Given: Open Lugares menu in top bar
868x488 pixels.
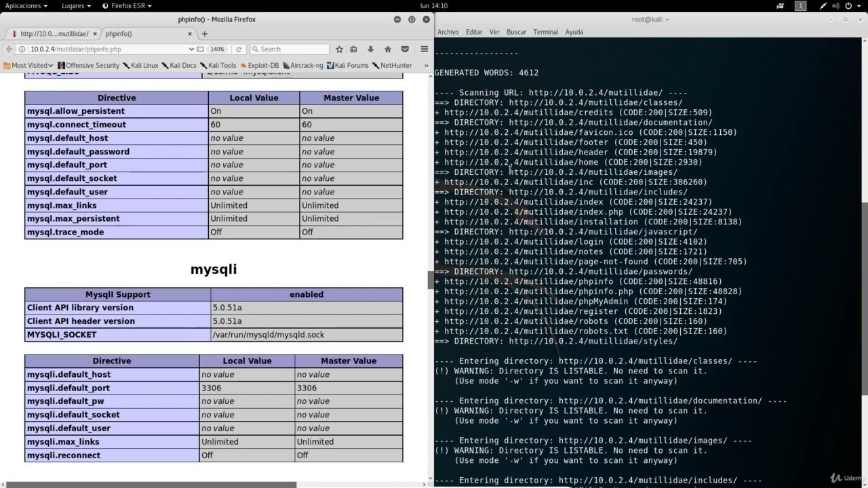Looking at the screenshot, I should click(76, 5).
